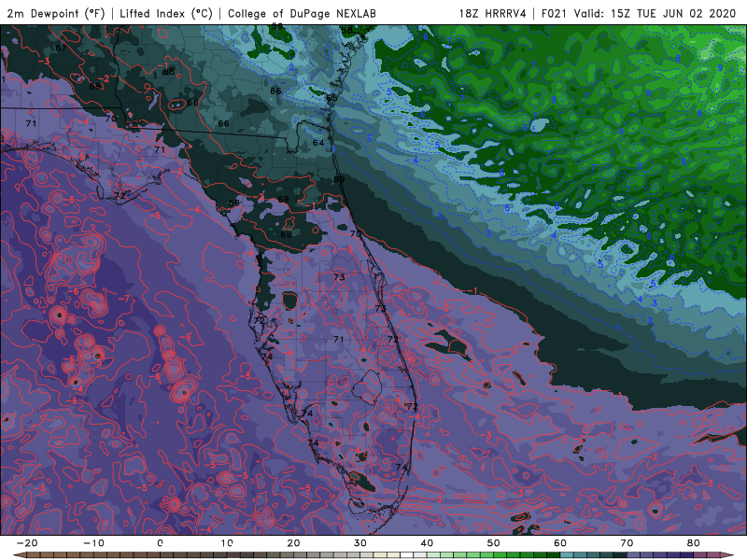Image resolution: width=747 pixels, height=560 pixels.
Task: Click the "20" color scale label
Action: coord(293,543)
